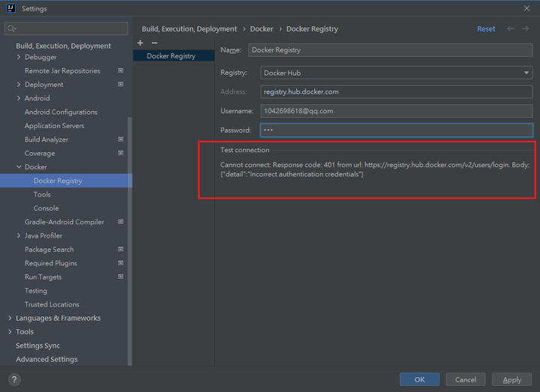Expand the Android node
540x392 pixels.
pyautogui.click(x=19, y=98)
